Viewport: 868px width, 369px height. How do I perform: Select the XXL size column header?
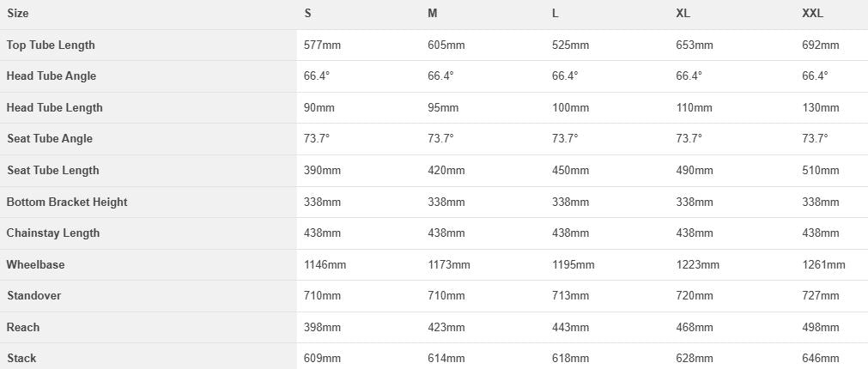pos(813,13)
